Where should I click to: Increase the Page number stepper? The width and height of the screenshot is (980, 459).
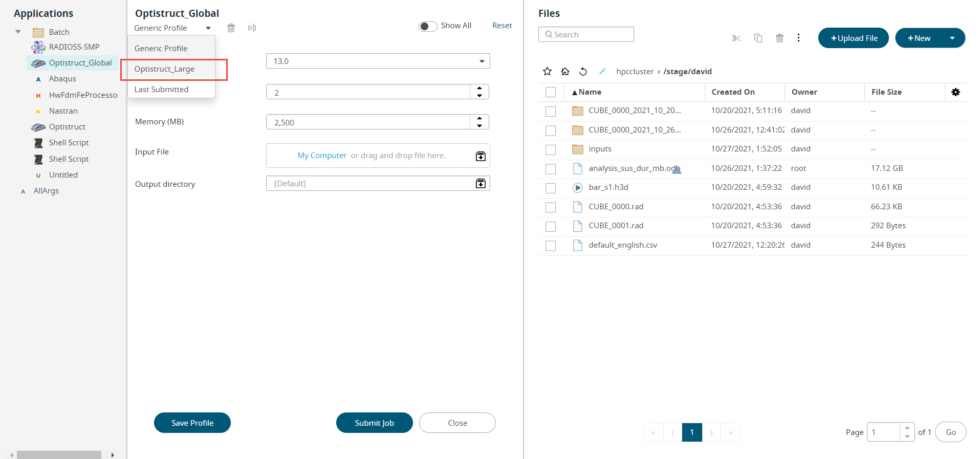907,428
